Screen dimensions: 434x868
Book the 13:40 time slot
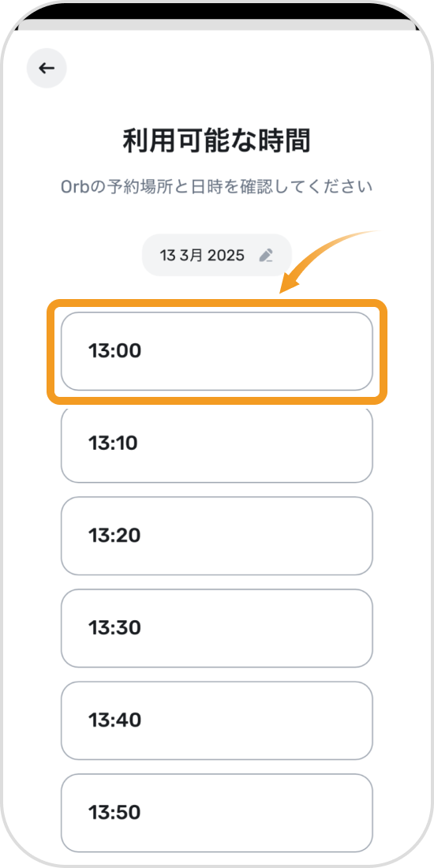click(x=217, y=720)
